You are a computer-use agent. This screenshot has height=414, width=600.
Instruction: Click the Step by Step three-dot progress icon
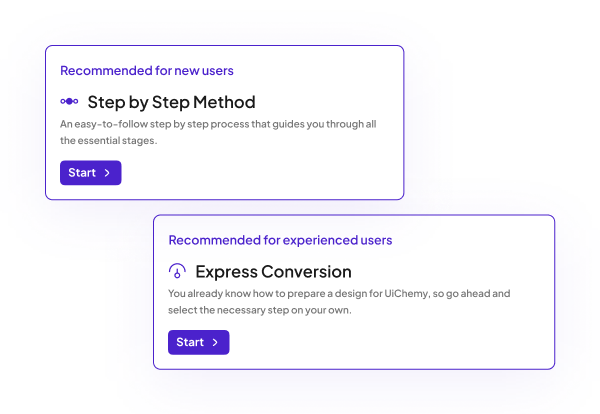pyautogui.click(x=69, y=101)
